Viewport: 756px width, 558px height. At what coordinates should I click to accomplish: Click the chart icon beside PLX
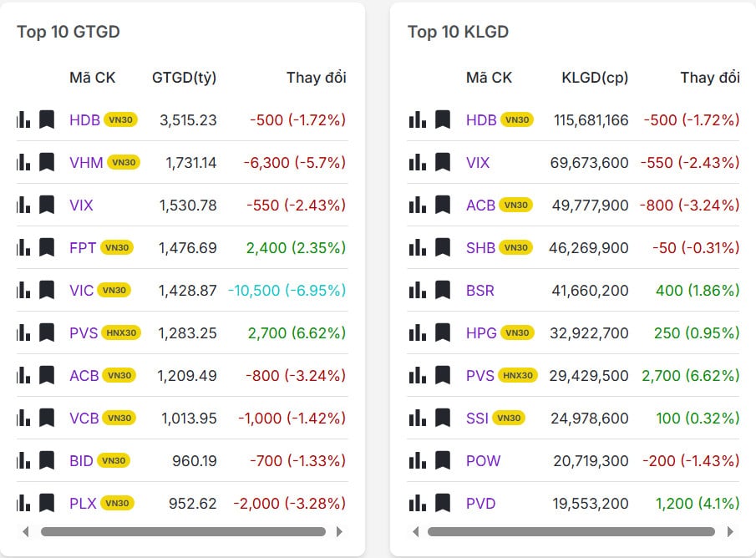pyautogui.click(x=23, y=503)
